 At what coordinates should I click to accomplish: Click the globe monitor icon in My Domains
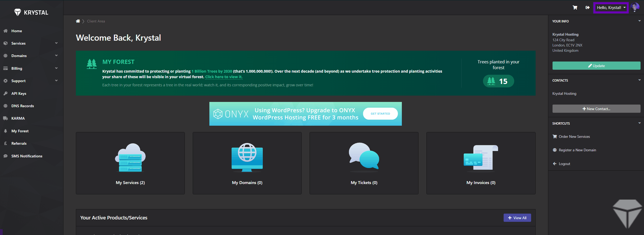[x=247, y=158]
